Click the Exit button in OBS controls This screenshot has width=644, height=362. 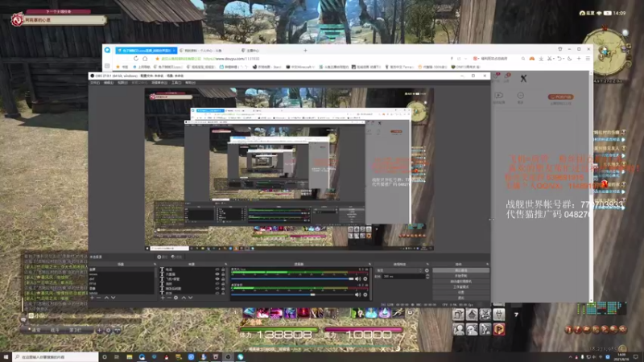[460, 297]
